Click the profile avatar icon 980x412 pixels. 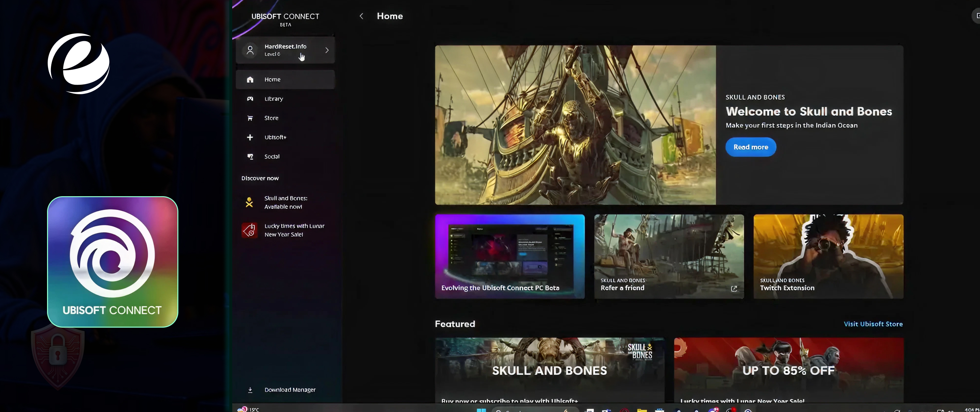(250, 50)
